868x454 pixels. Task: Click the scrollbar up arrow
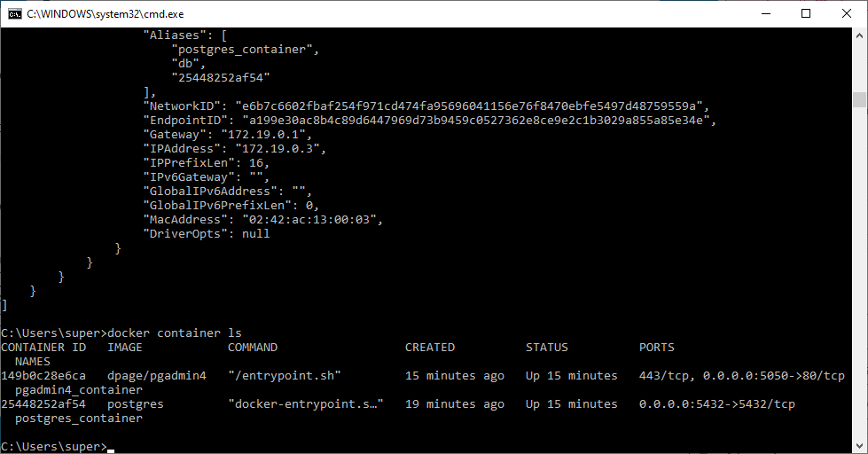[x=860, y=35]
